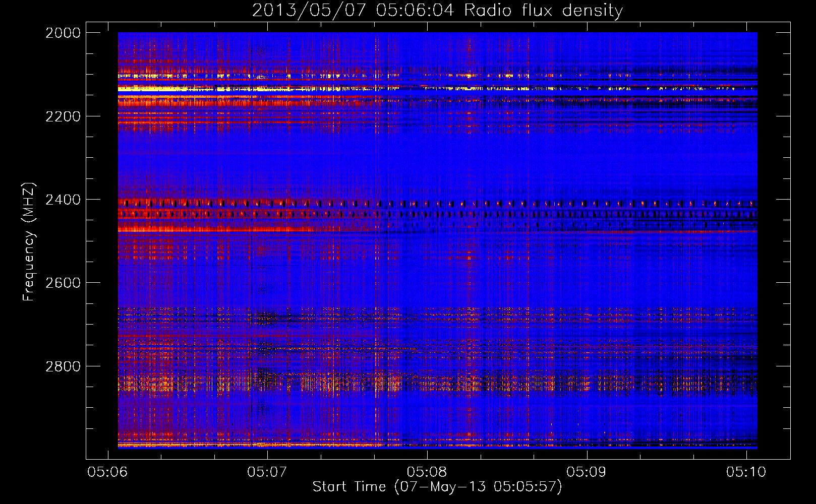Click the '2000' frequency axis label
The height and width of the screenshot is (504, 816).
[63, 33]
